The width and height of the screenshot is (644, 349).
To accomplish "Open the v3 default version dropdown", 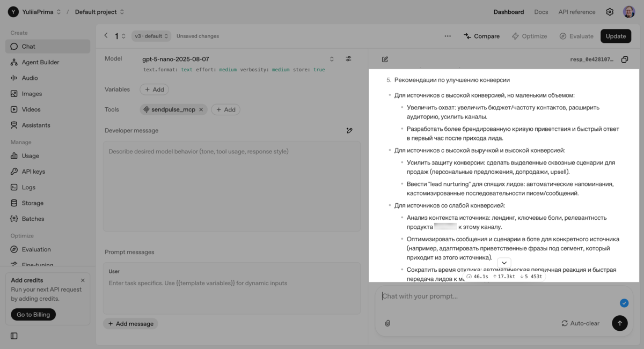I will click(x=152, y=36).
